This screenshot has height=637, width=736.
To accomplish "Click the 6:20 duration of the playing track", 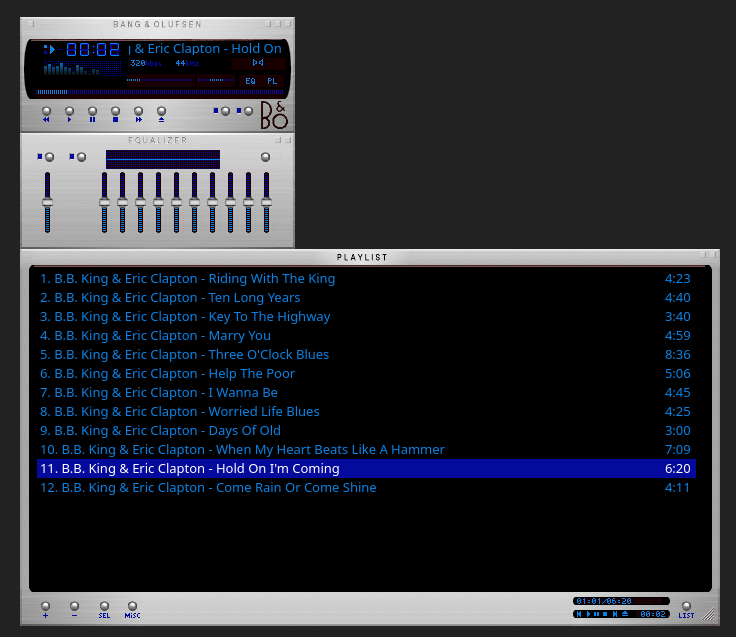I will tap(677, 468).
